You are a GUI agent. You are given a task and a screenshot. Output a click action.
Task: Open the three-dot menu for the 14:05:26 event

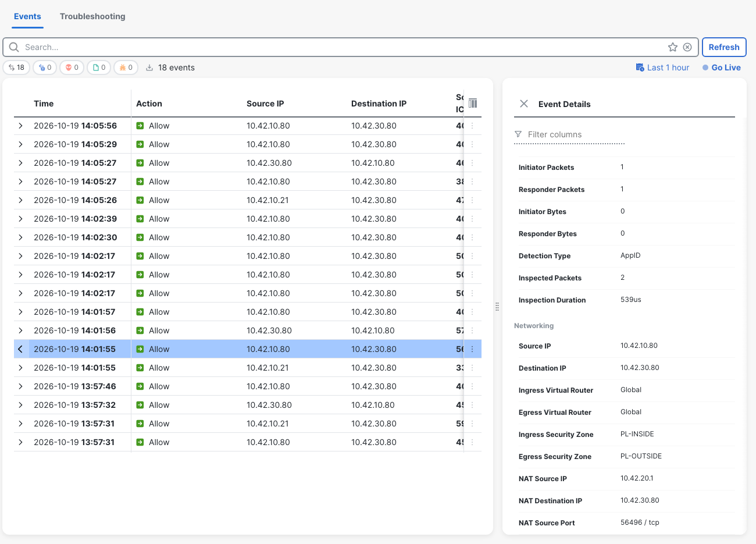click(x=472, y=200)
